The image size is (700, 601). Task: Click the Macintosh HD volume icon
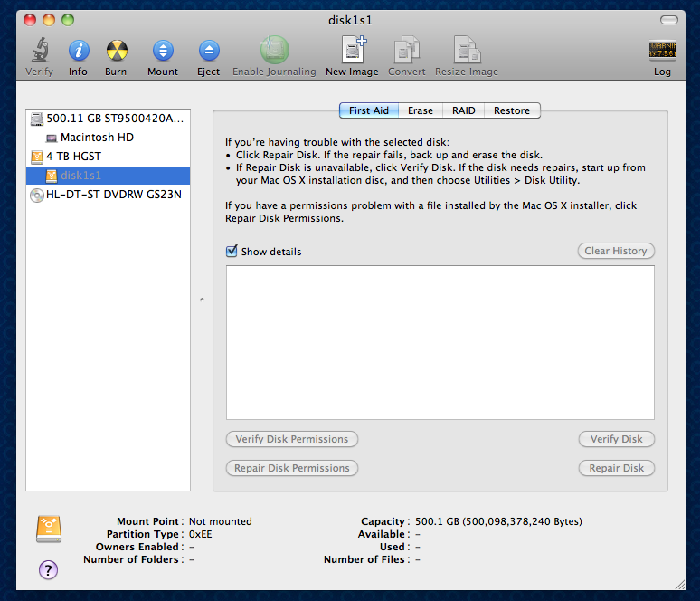[52, 138]
